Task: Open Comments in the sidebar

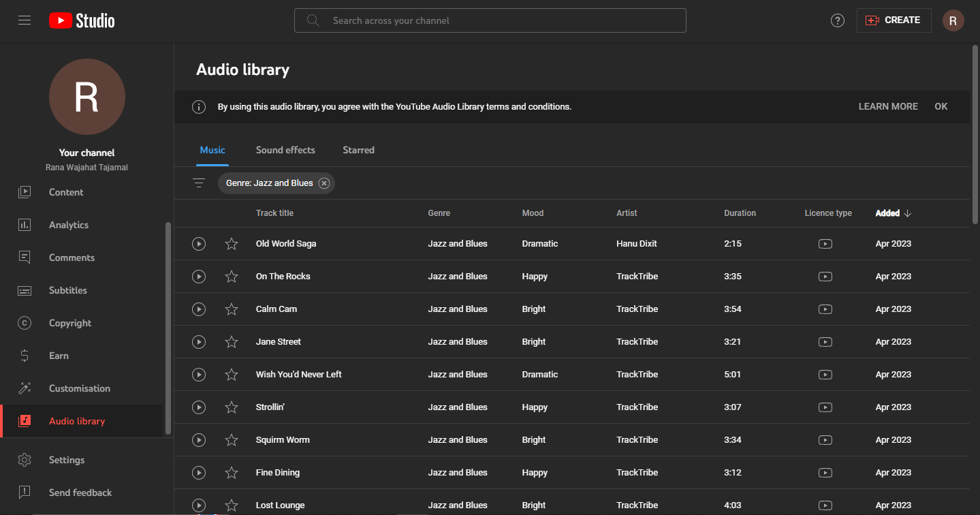Action: point(82,257)
